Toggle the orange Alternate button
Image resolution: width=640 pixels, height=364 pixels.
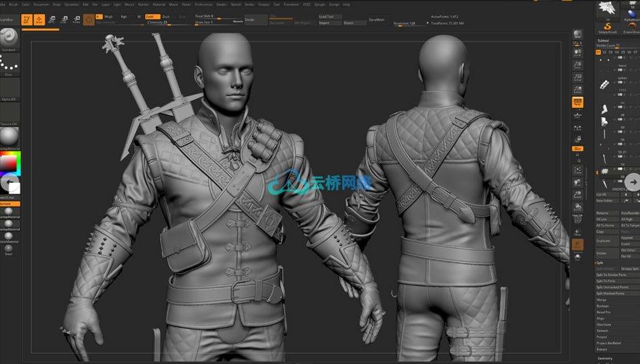pos(9,204)
